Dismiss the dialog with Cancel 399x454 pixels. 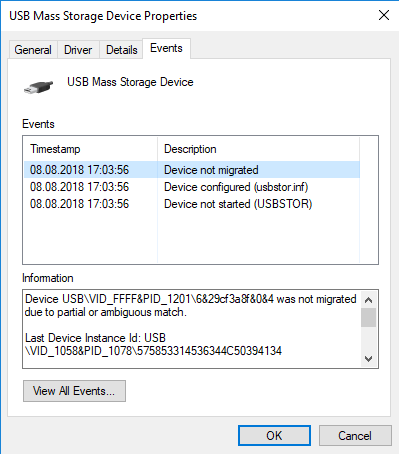[x=355, y=435]
